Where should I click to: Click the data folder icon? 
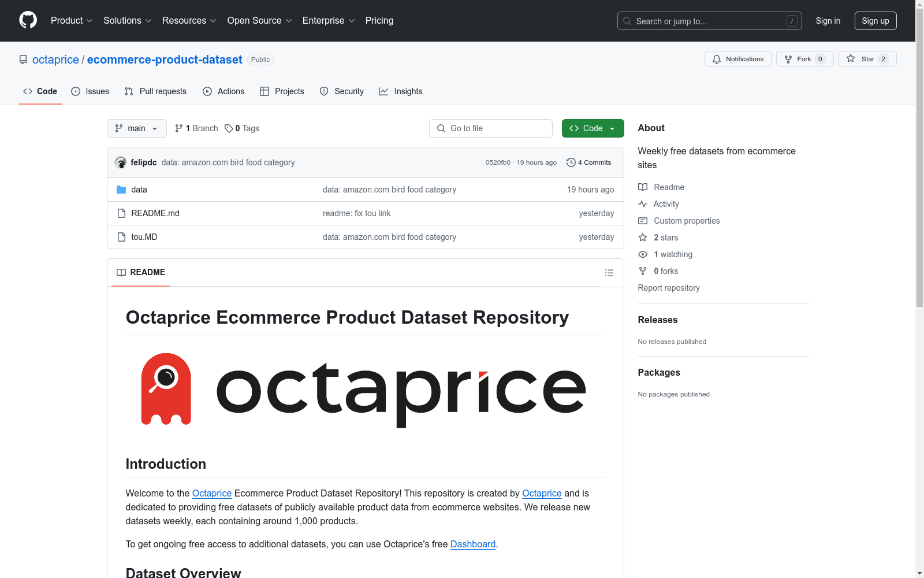coord(121,190)
